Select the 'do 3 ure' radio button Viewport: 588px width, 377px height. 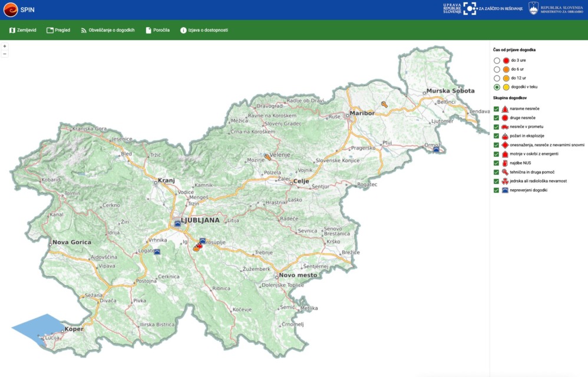(497, 60)
